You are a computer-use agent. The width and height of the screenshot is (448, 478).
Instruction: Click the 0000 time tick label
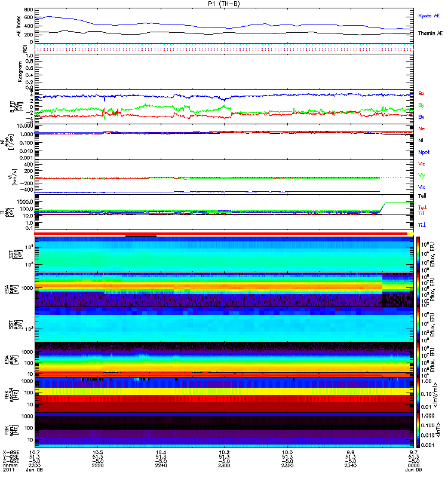pyautogui.click(x=413, y=465)
